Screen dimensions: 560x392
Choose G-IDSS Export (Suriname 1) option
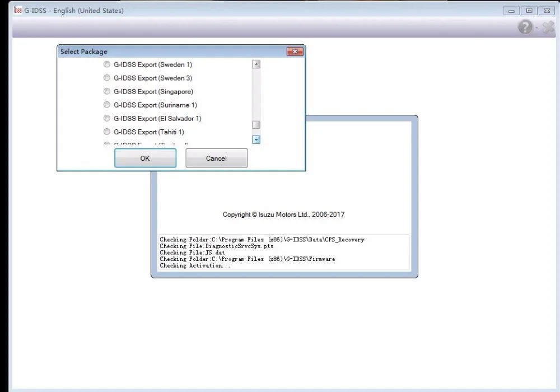coord(107,105)
